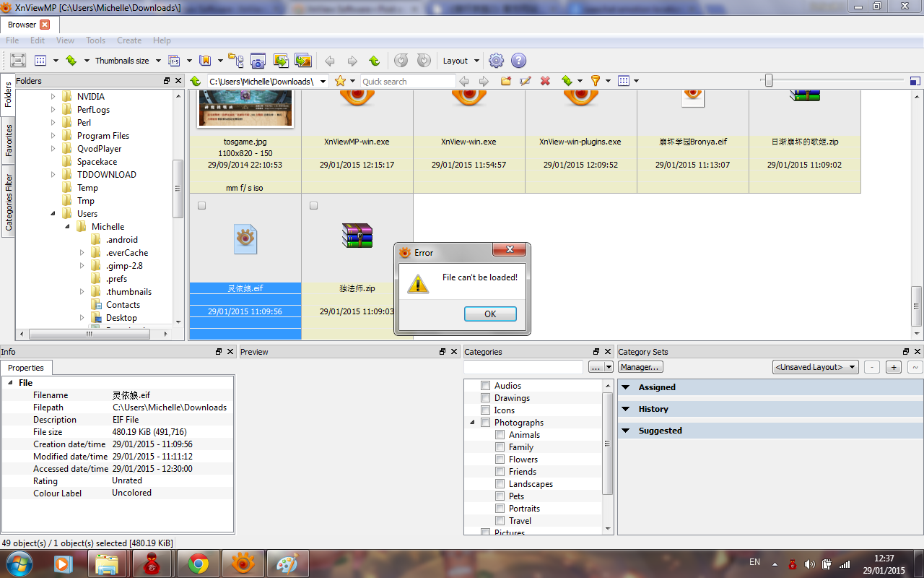
Task: Click the Windows Start button
Action: [19, 564]
